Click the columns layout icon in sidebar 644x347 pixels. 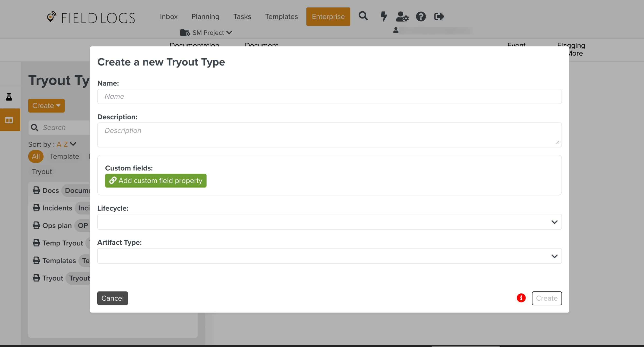pyautogui.click(x=9, y=120)
